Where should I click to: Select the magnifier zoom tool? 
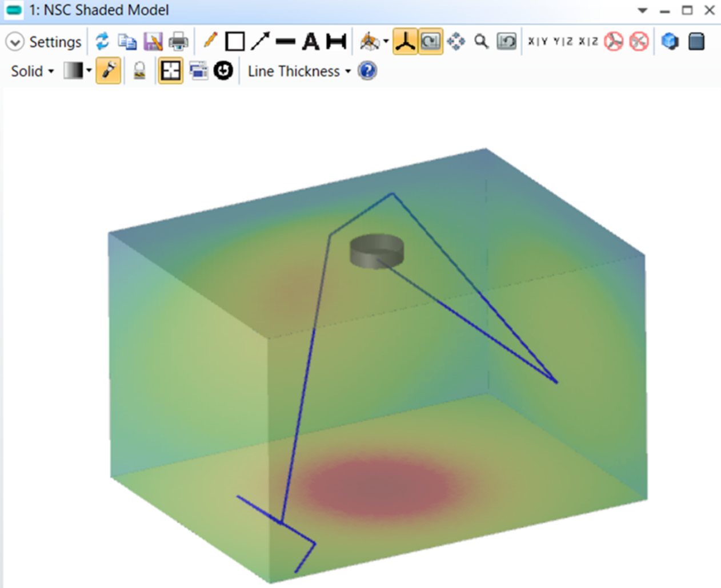pos(482,42)
